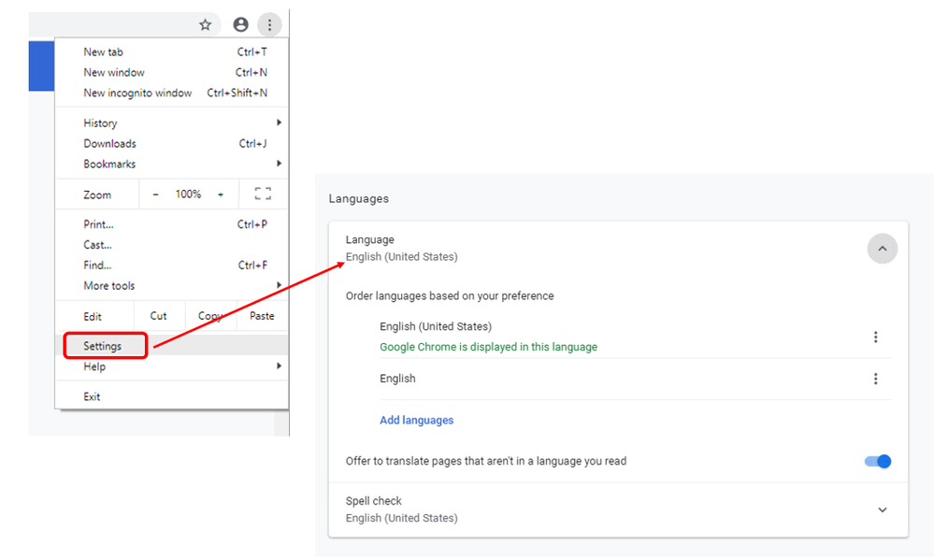Viewport: 934px width, 560px height.
Task: Choose New incognito window
Action: 137,93
